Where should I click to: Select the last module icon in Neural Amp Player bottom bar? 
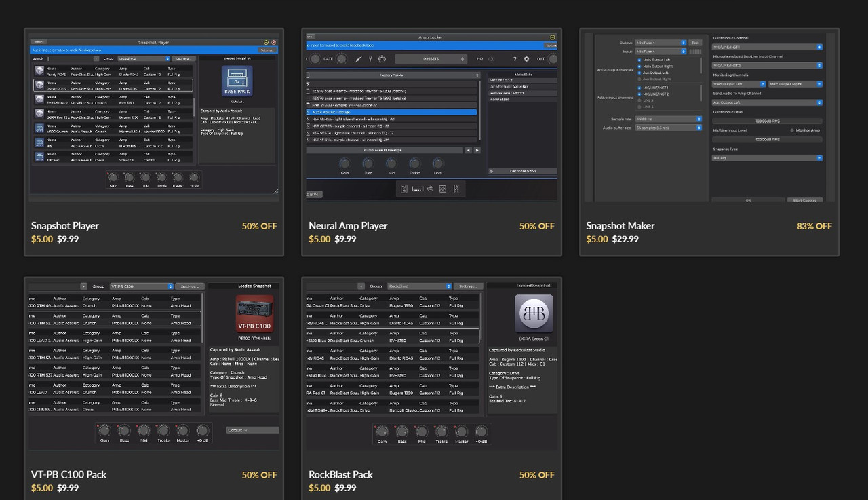[455, 189]
